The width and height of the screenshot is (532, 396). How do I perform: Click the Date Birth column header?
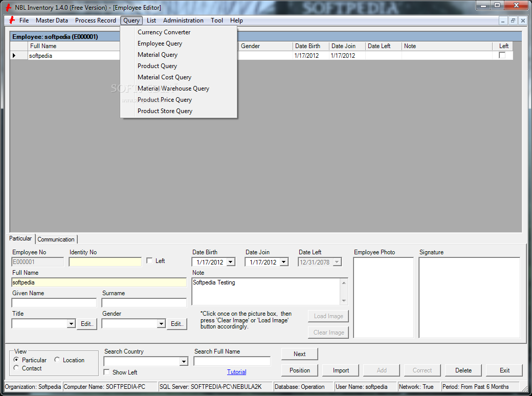pyautogui.click(x=311, y=46)
